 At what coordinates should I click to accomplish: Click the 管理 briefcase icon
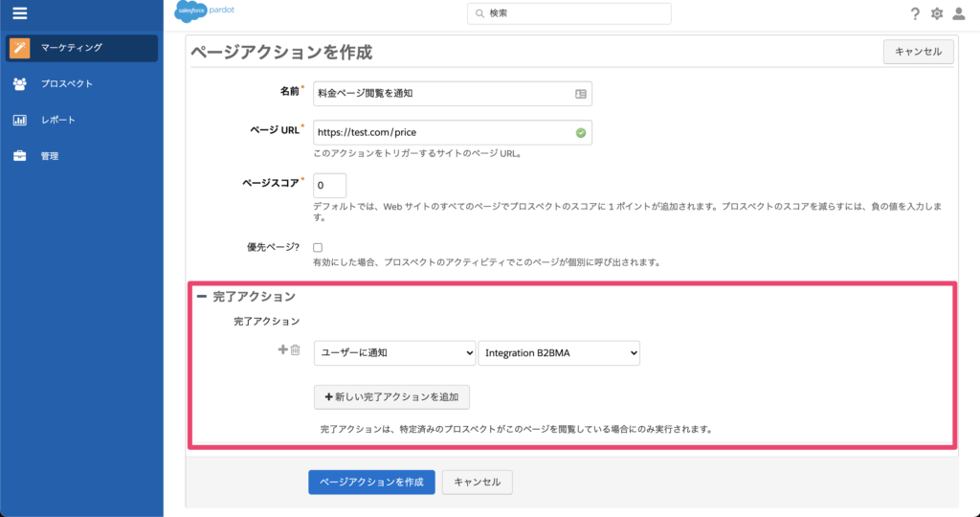(19, 156)
